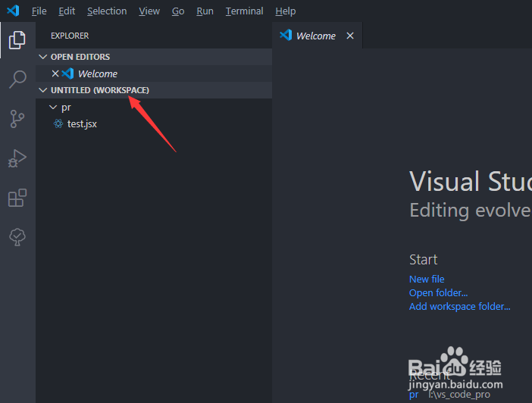Click the New file link
This screenshot has height=403, width=532.
pyautogui.click(x=427, y=280)
